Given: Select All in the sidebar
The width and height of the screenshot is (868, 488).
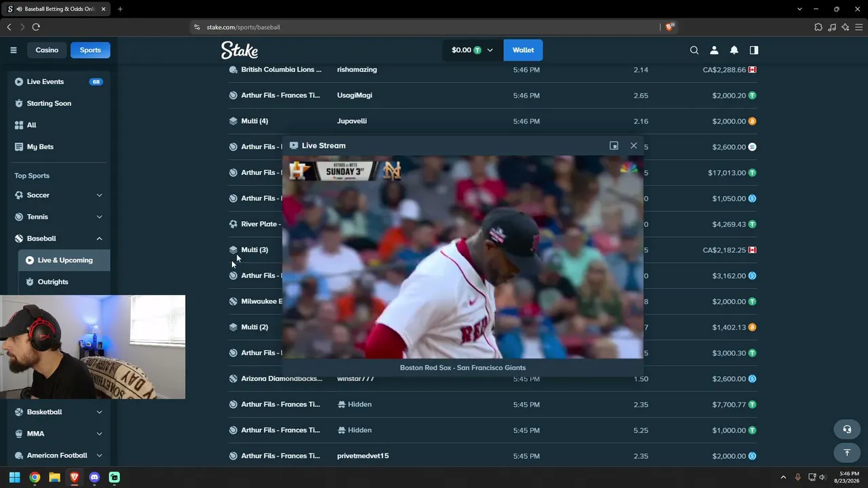Looking at the screenshot, I should [x=59, y=125].
